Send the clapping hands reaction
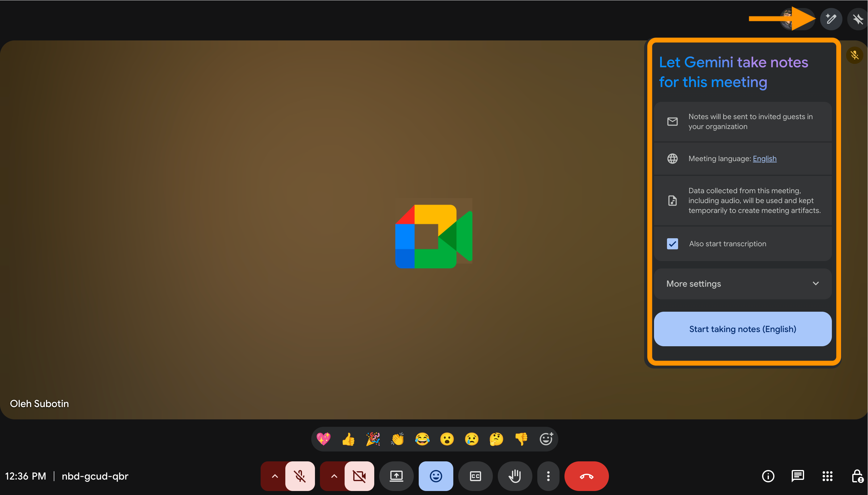Image resolution: width=868 pixels, height=495 pixels. coord(398,439)
